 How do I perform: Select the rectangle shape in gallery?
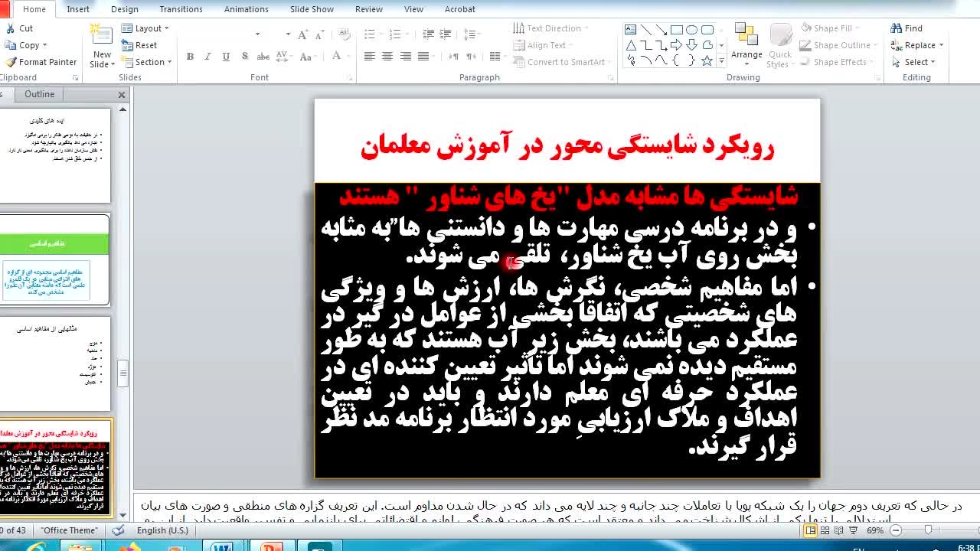coord(677,30)
